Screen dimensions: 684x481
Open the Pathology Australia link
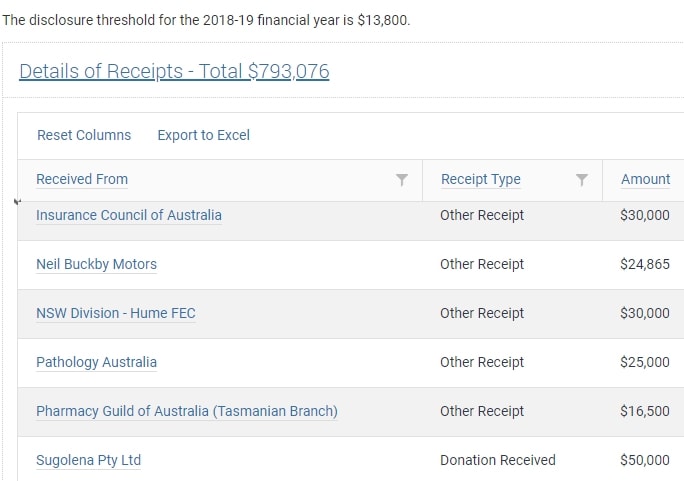click(x=96, y=362)
